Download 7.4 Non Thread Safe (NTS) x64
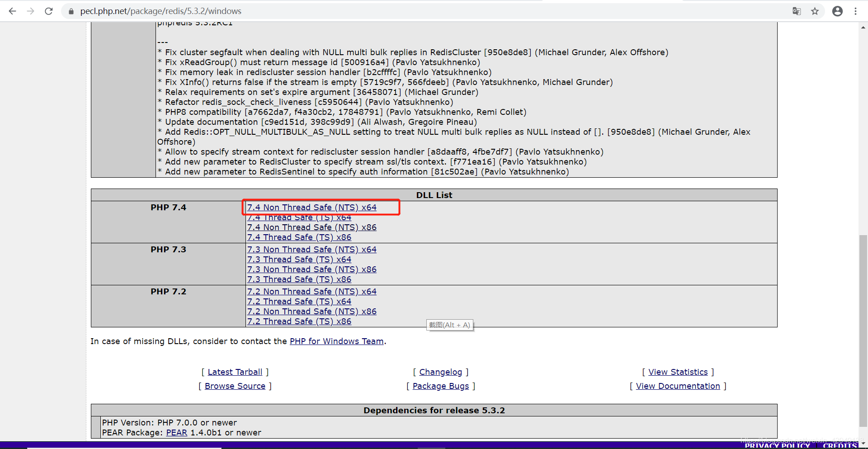The width and height of the screenshot is (868, 449). pyautogui.click(x=312, y=207)
